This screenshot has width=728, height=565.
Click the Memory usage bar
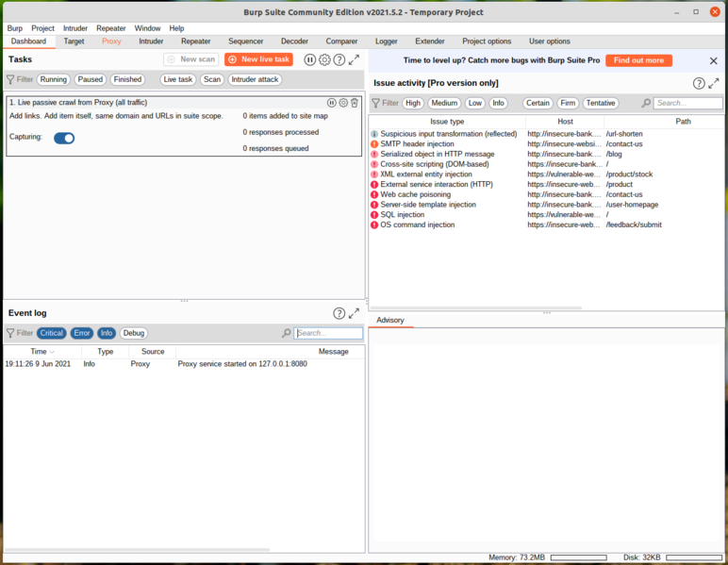tap(578, 557)
